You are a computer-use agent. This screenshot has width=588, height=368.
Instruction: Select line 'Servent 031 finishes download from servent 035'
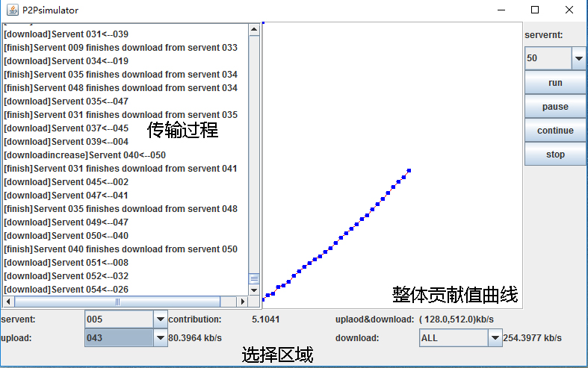(x=120, y=115)
